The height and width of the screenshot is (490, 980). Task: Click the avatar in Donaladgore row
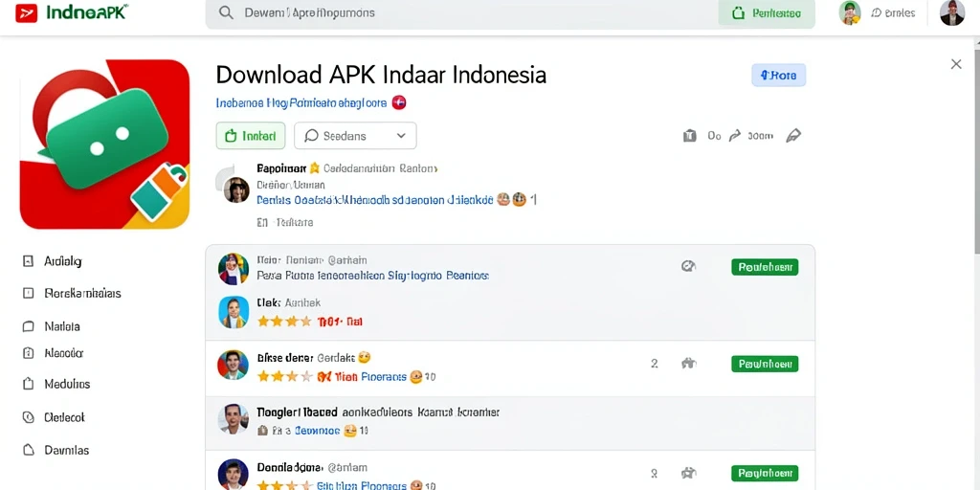[233, 474]
